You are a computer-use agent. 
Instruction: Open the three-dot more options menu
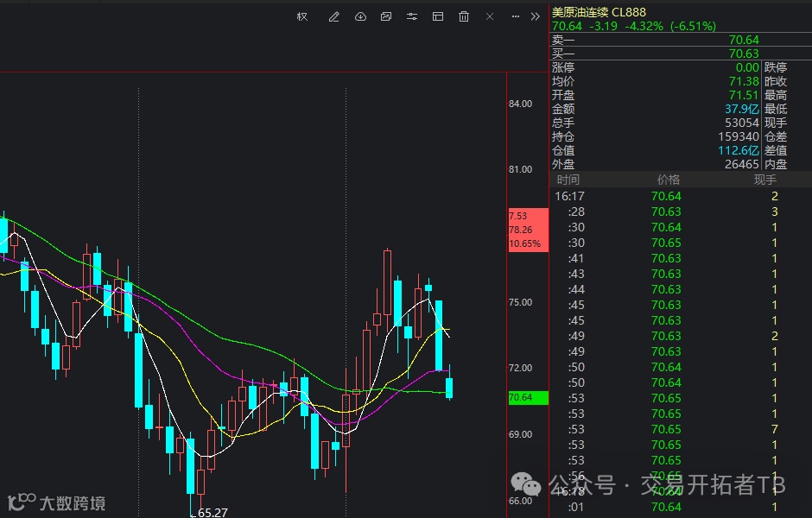point(515,16)
